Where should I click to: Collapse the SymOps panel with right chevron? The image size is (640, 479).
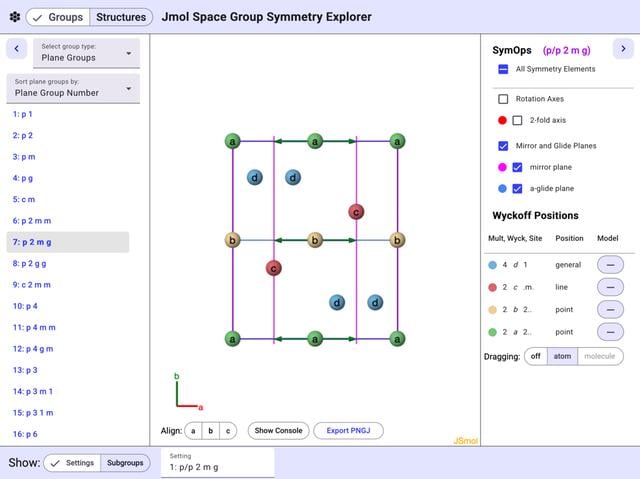pos(623,49)
